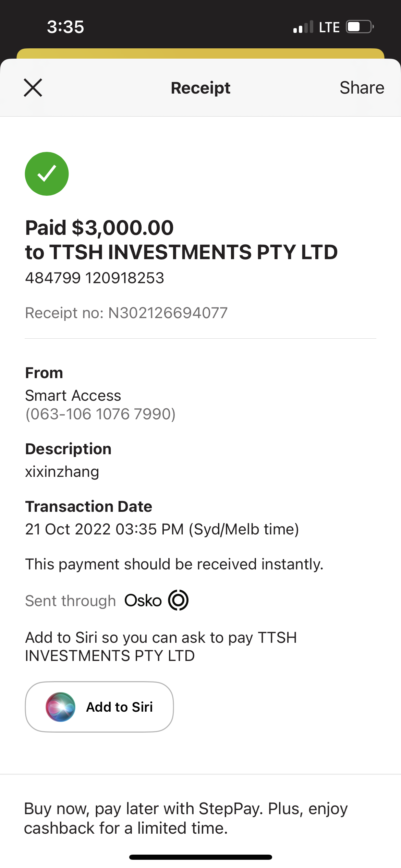
Task: Tap the cellular signal bars icon
Action: (x=303, y=27)
